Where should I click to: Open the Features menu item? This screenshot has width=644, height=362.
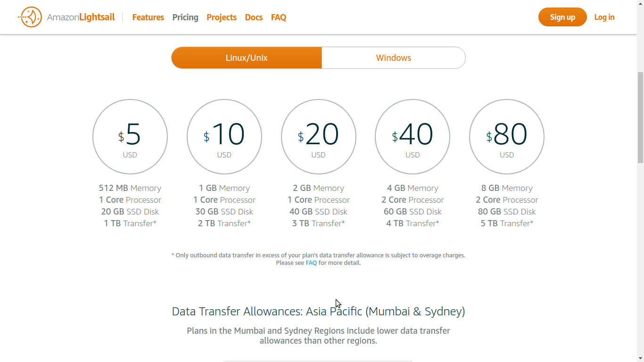click(x=148, y=17)
